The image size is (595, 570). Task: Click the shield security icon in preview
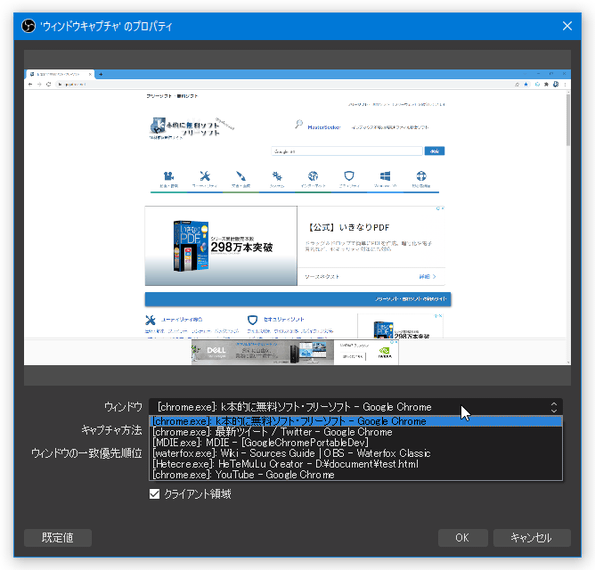point(349,176)
